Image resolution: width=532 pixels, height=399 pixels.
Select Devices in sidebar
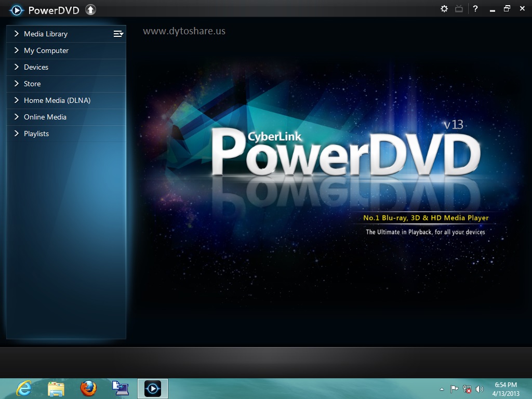[66, 67]
